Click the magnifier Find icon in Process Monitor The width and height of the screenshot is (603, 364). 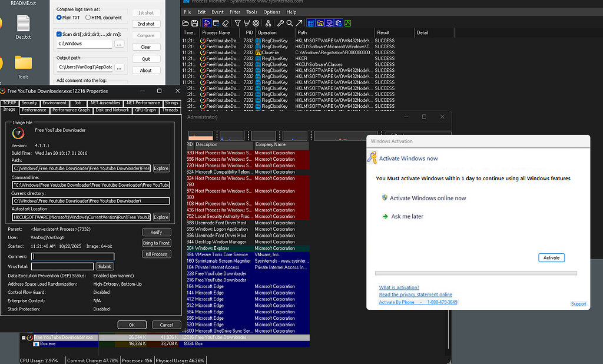click(290, 23)
